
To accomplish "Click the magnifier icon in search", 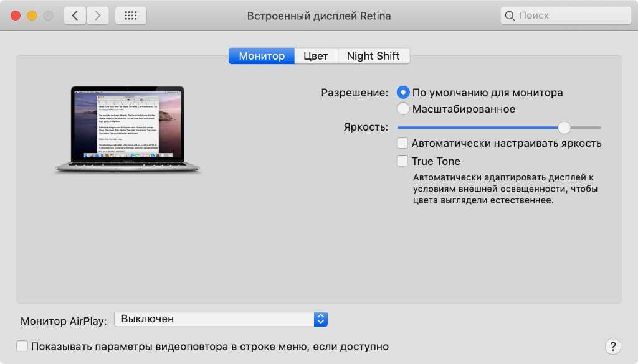I will [x=510, y=16].
